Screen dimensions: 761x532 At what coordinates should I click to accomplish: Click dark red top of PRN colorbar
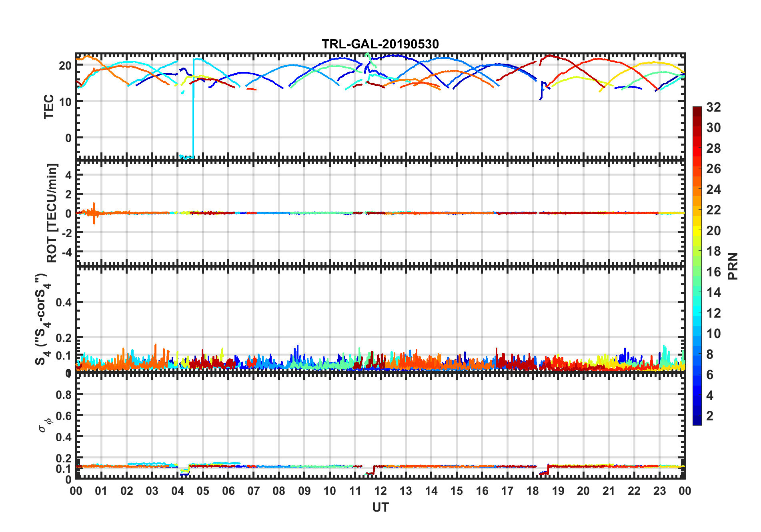[697, 110]
